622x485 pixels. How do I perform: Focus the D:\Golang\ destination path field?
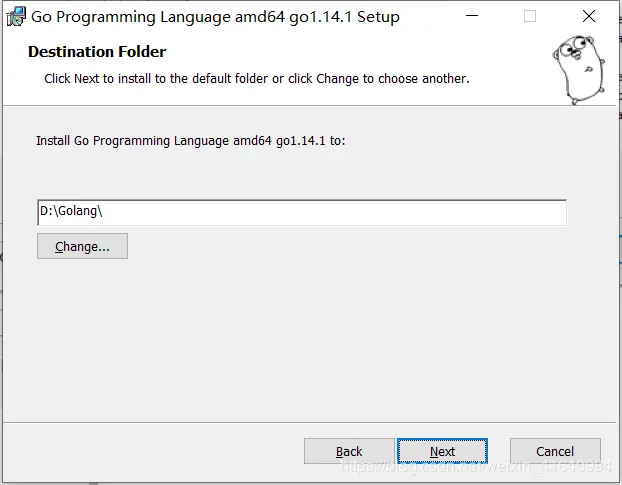(302, 213)
